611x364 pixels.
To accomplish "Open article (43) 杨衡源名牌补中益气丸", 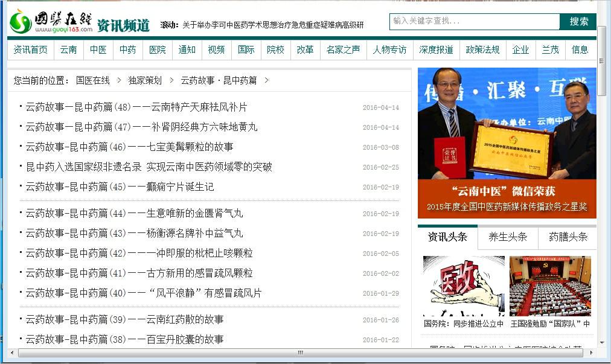I will [x=135, y=233].
